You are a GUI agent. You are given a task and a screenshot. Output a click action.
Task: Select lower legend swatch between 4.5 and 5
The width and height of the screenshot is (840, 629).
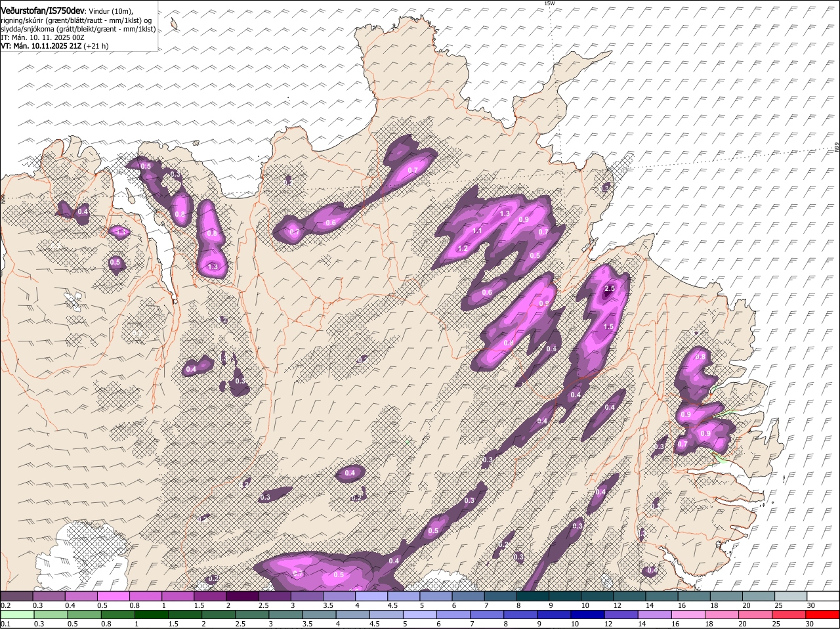[387, 615]
